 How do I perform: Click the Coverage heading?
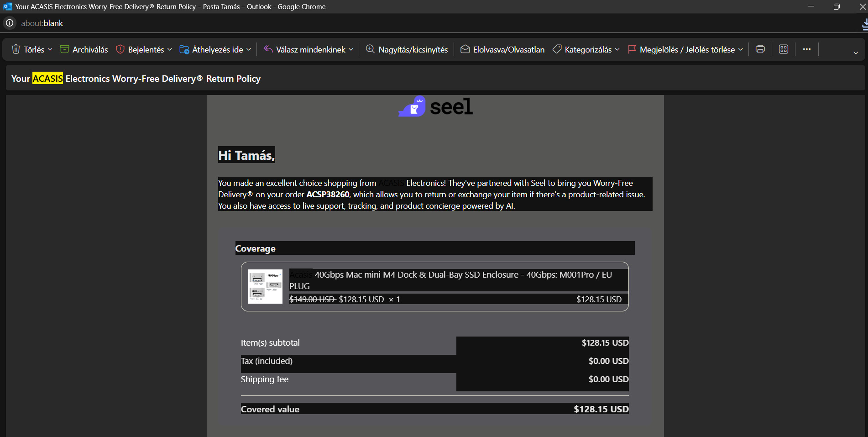pyautogui.click(x=255, y=248)
